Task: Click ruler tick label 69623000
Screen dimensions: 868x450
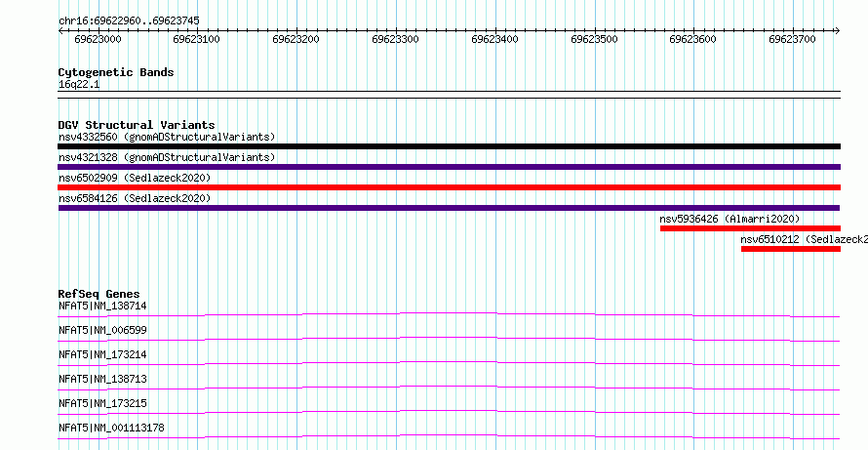Action: [x=98, y=39]
